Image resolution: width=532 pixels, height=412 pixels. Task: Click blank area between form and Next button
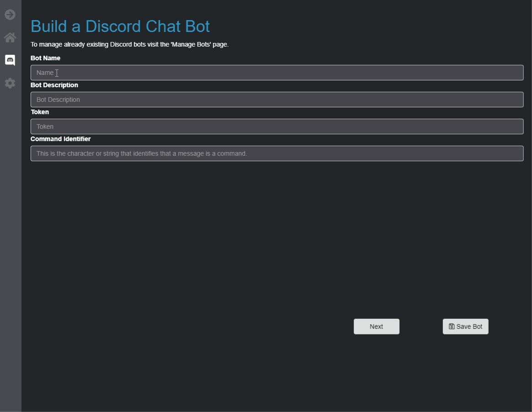pos(271,238)
